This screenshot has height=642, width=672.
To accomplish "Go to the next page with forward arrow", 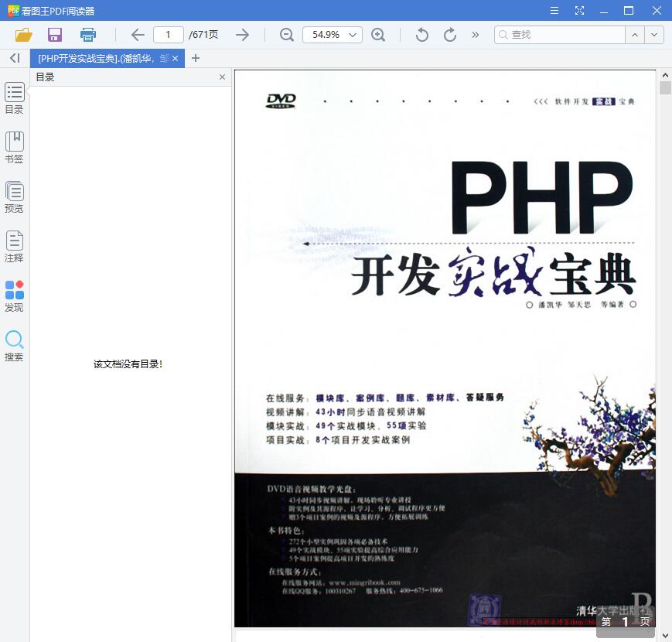I will click(x=241, y=35).
